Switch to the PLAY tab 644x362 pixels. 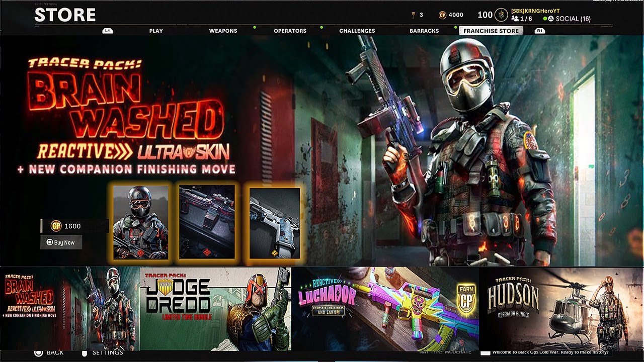(x=156, y=31)
